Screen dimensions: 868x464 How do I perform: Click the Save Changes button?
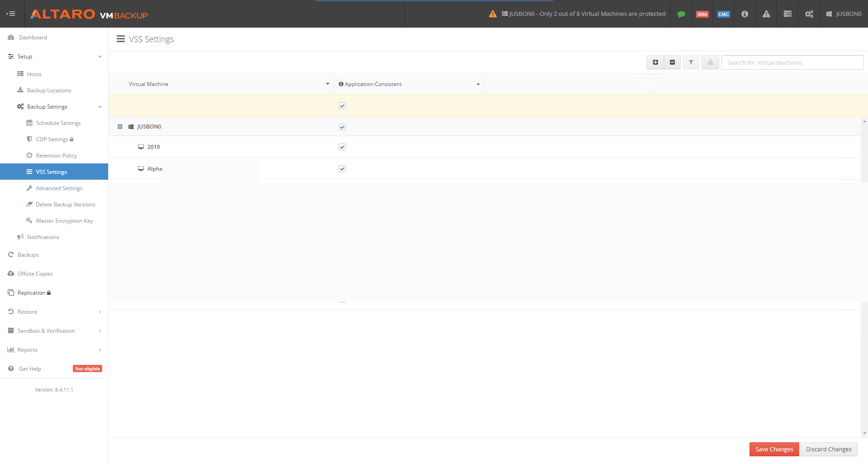tap(774, 450)
